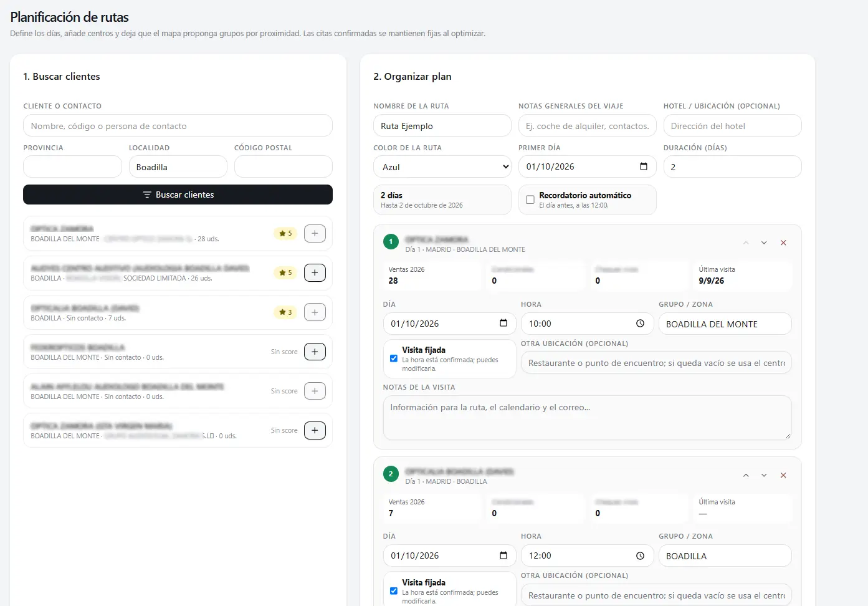The width and height of the screenshot is (868, 606).
Task: Open calendar icon in stop 1 Día field
Action: (503, 323)
